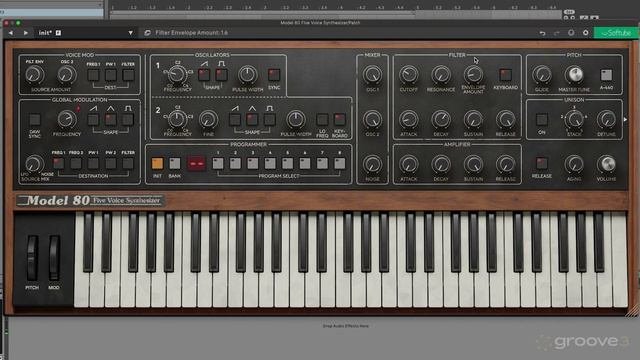Click the Unison DETUNE knob

point(606,120)
